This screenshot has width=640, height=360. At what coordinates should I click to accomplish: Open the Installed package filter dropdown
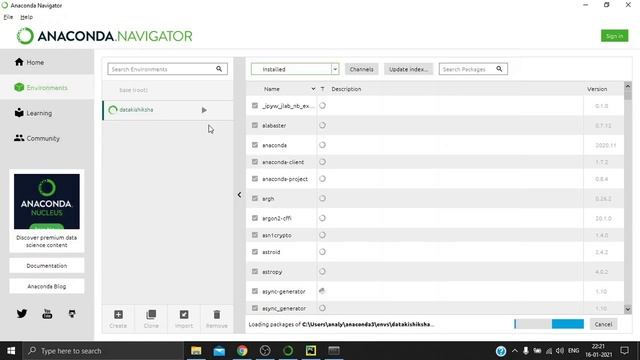(295, 69)
